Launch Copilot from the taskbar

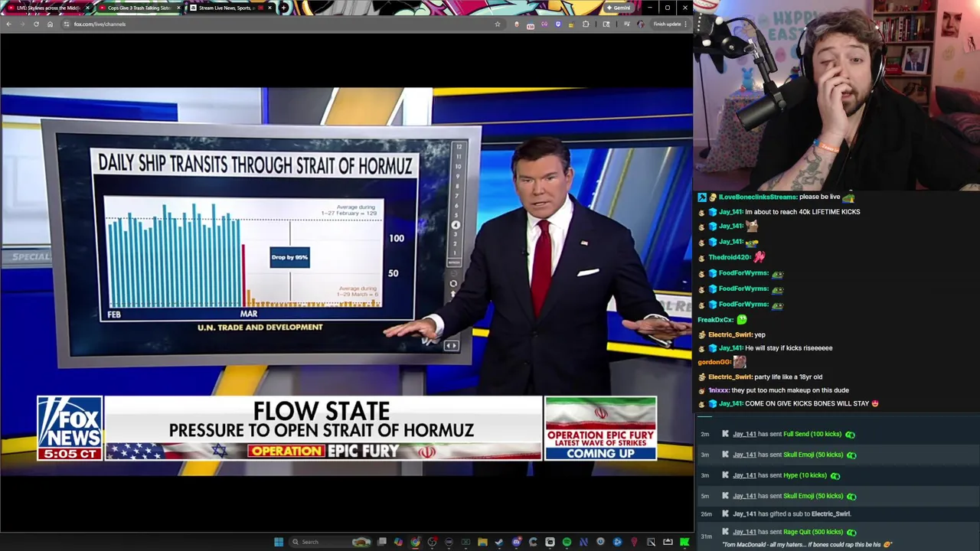tap(398, 542)
